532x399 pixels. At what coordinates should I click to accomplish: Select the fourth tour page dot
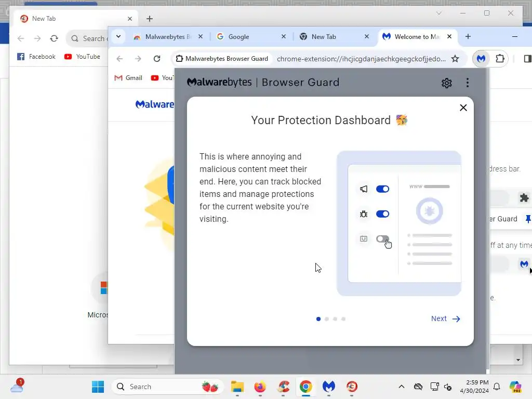pyautogui.click(x=343, y=319)
